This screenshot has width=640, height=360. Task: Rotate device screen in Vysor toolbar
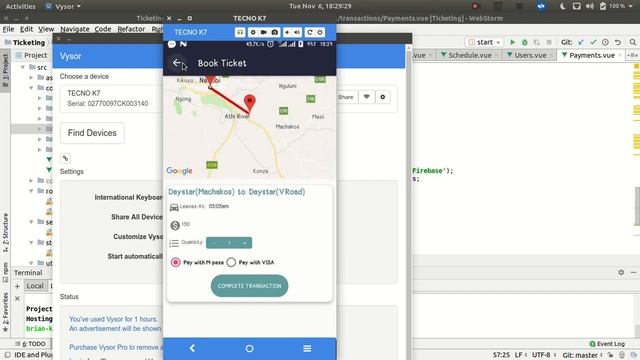point(310,32)
